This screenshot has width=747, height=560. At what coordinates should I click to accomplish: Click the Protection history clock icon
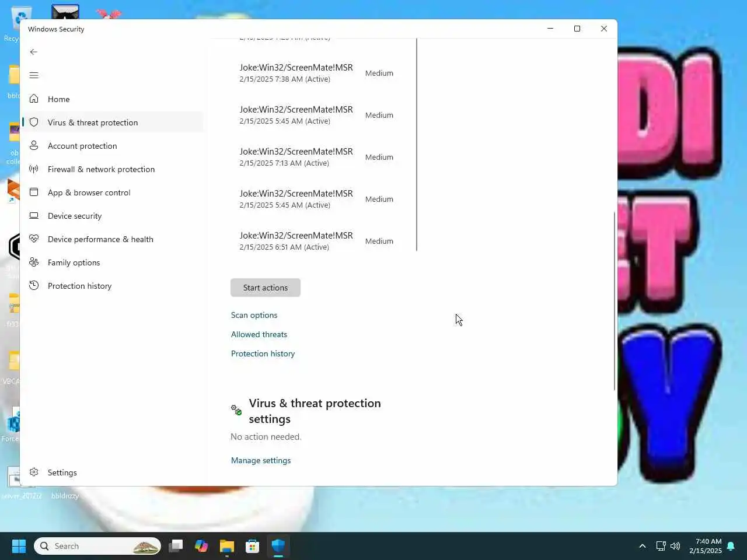[34, 285]
